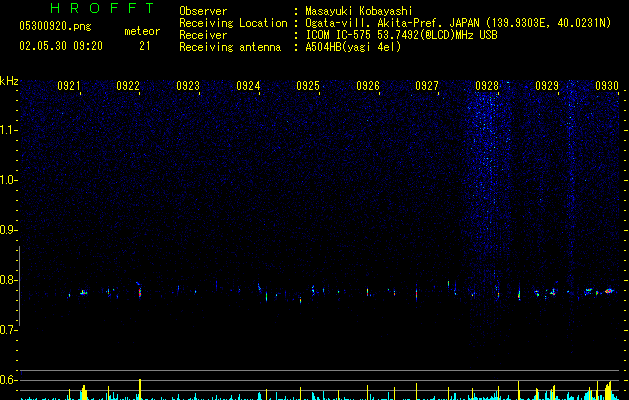
Task: Click the 0927 time marker
Action: coord(427,85)
